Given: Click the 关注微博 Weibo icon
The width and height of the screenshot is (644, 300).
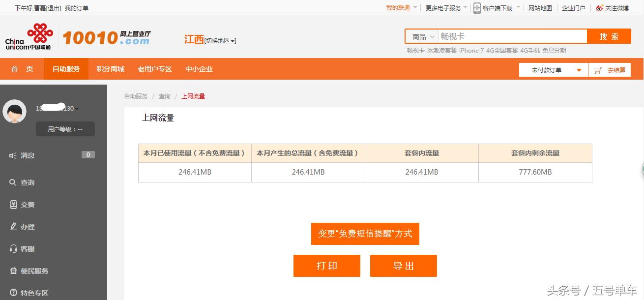Looking at the screenshot, I should click(599, 7).
